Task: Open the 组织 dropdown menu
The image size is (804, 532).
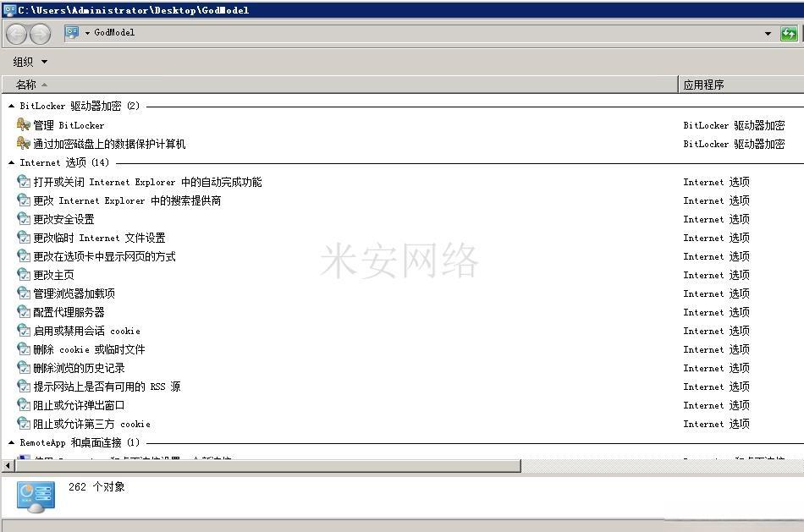Action: [x=30, y=62]
